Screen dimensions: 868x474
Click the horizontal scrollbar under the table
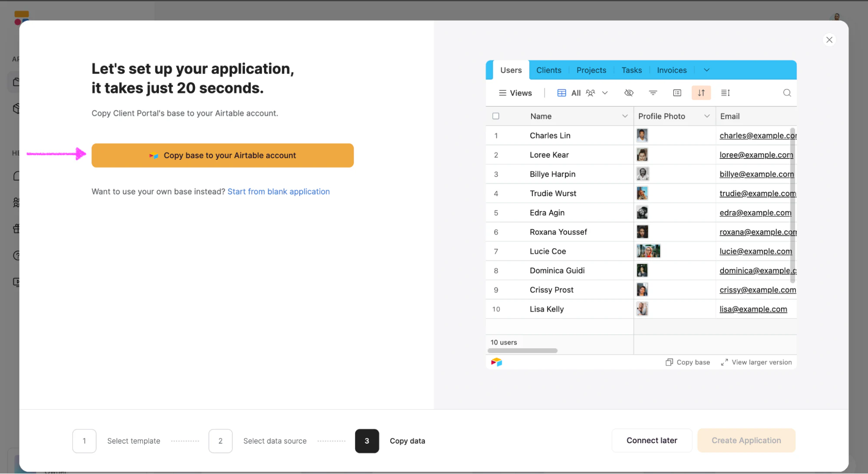[x=522, y=351]
